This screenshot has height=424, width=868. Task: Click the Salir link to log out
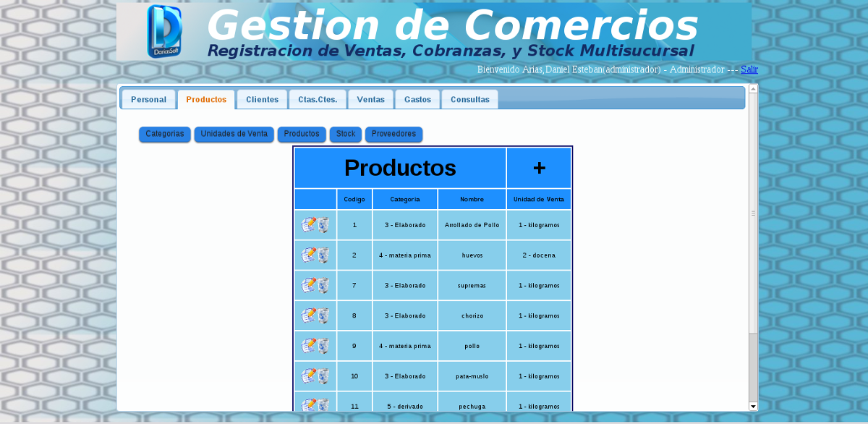pos(749,69)
